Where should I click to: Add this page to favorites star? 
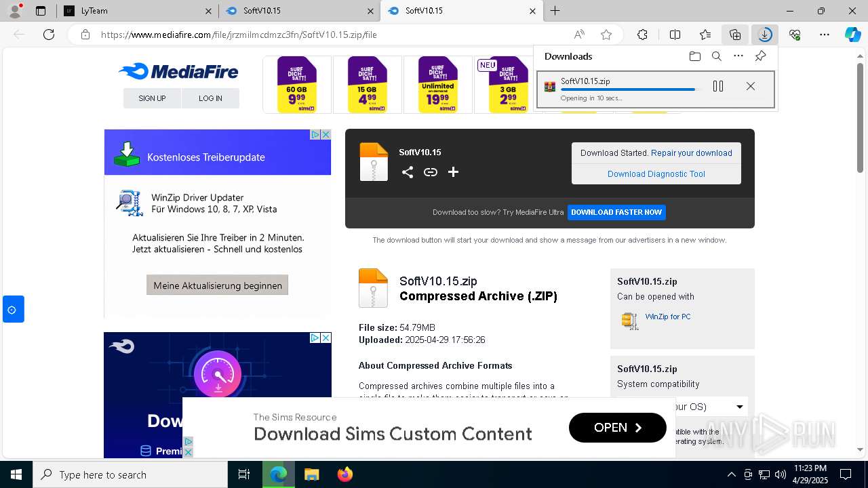[x=606, y=35]
